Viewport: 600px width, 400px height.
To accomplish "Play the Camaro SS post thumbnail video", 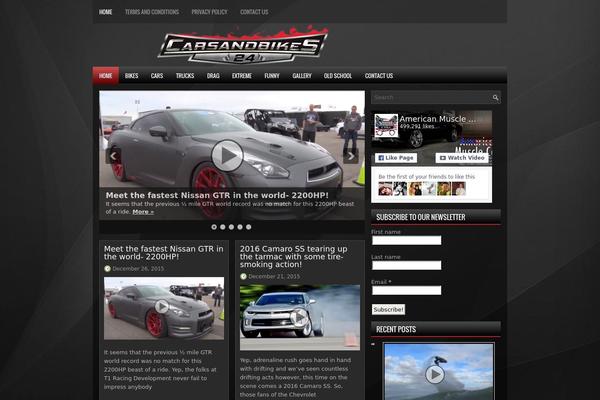I will 300,317.
